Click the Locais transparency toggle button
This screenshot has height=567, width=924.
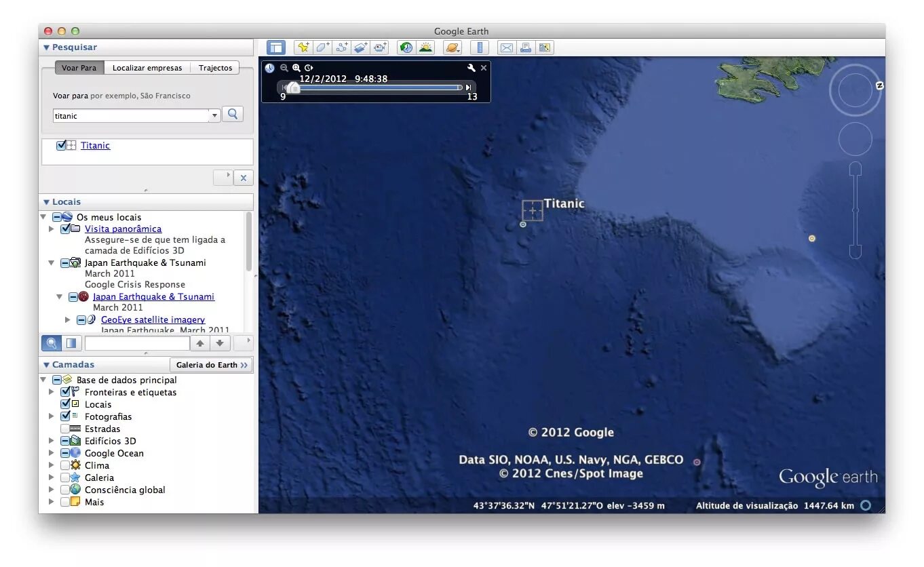[71, 343]
